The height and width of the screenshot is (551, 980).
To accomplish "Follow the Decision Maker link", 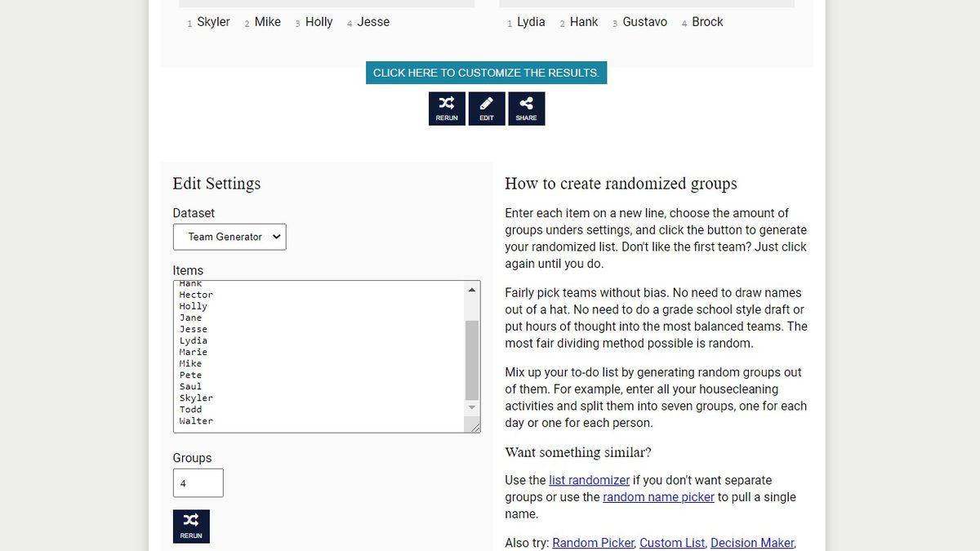I will [x=751, y=543].
